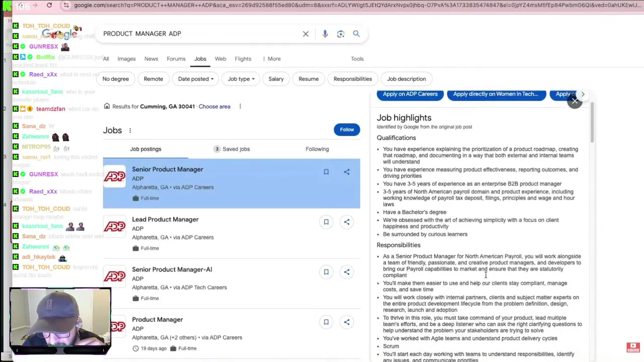Expand the Date posted filter dropdown

[x=196, y=79]
